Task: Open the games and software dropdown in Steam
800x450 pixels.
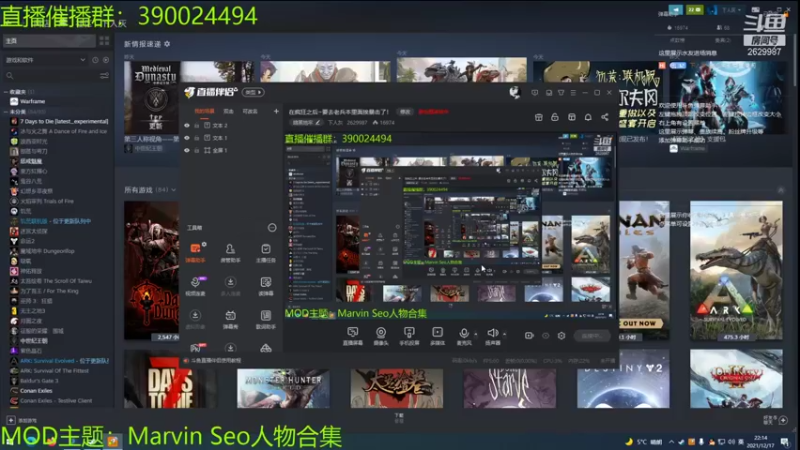Action: (45, 60)
